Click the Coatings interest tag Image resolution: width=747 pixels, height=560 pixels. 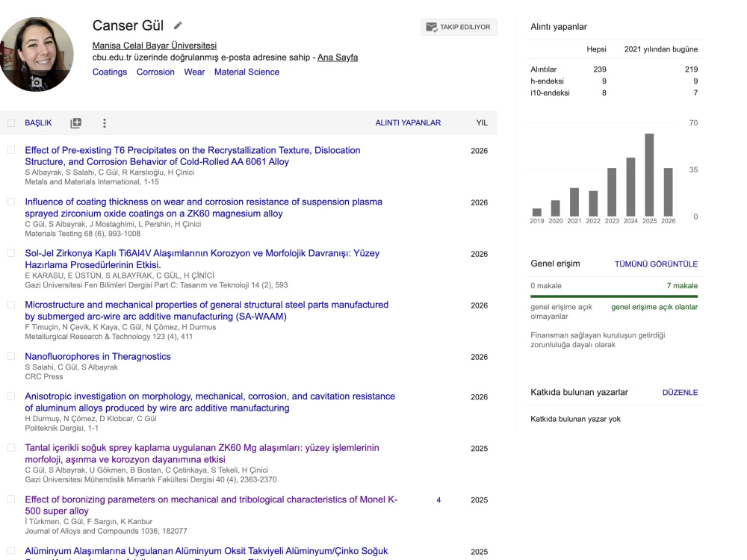[x=110, y=72]
